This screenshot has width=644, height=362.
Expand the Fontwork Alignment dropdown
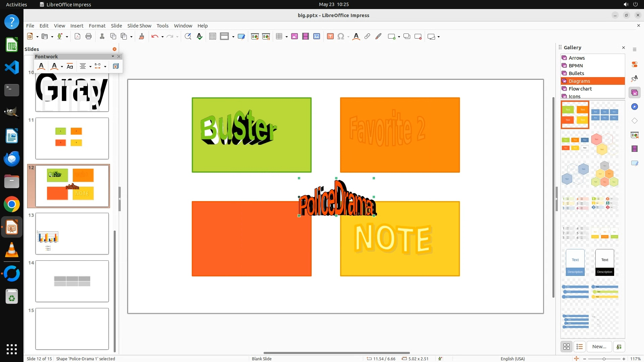[x=90, y=66]
